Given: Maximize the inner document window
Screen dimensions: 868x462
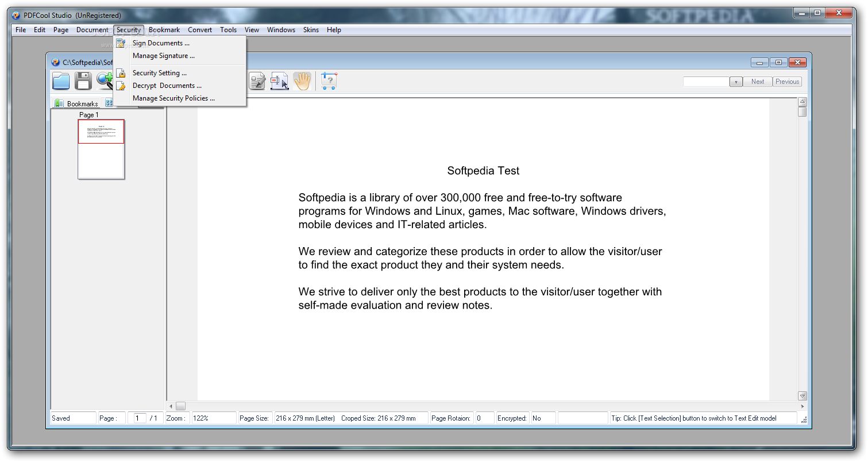Looking at the screenshot, I should [778, 62].
